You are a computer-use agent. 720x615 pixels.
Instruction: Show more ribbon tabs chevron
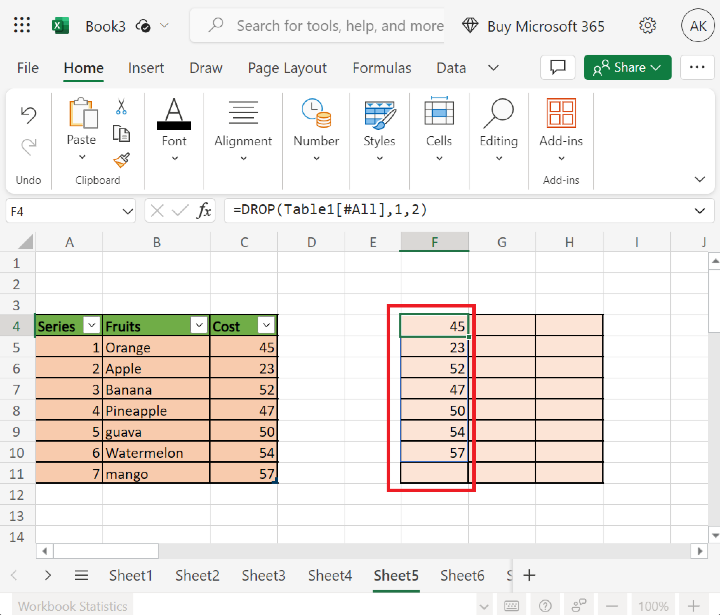click(493, 68)
